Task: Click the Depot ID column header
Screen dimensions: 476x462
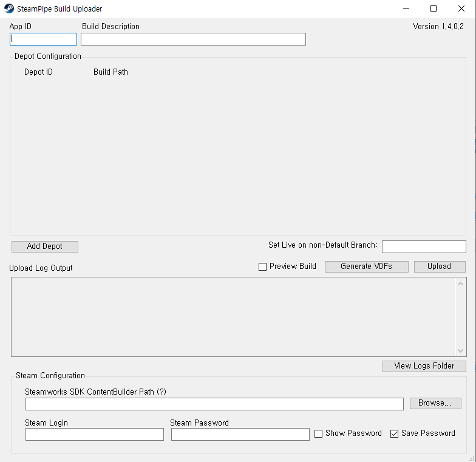Action: tap(39, 72)
